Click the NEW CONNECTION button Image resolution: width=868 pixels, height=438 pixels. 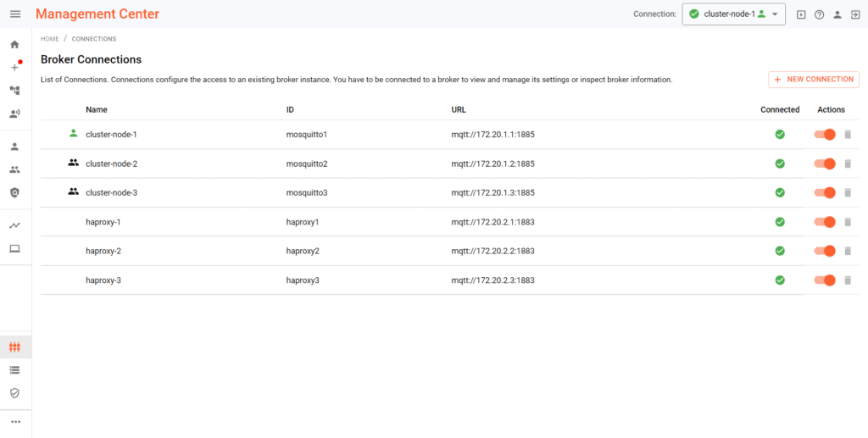[x=814, y=80]
